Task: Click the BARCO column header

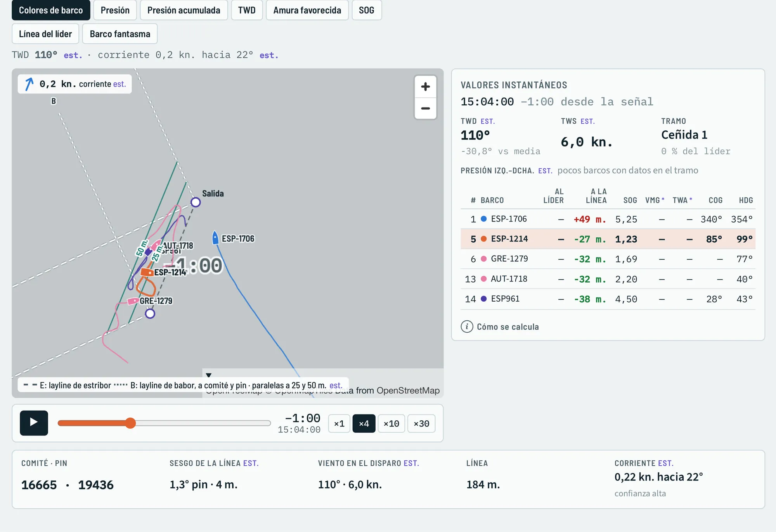Action: click(x=492, y=200)
